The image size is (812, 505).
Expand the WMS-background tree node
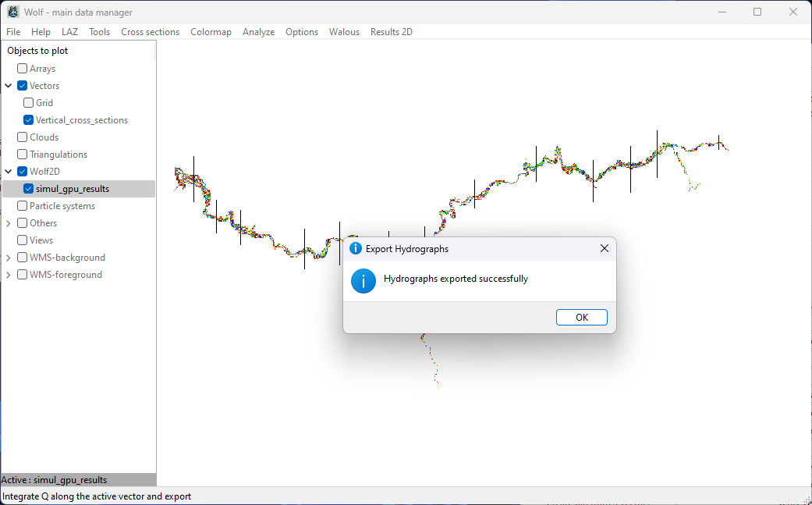(9, 258)
